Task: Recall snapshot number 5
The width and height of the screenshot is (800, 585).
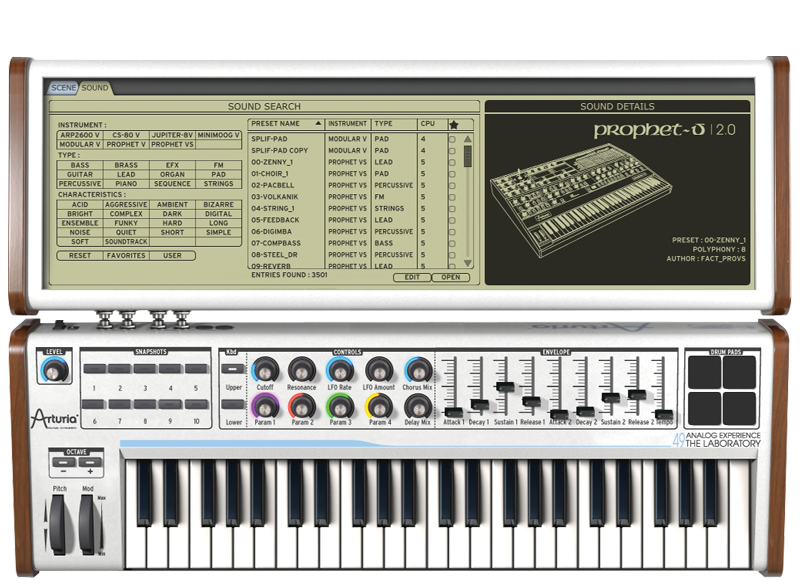Action: pos(196,369)
